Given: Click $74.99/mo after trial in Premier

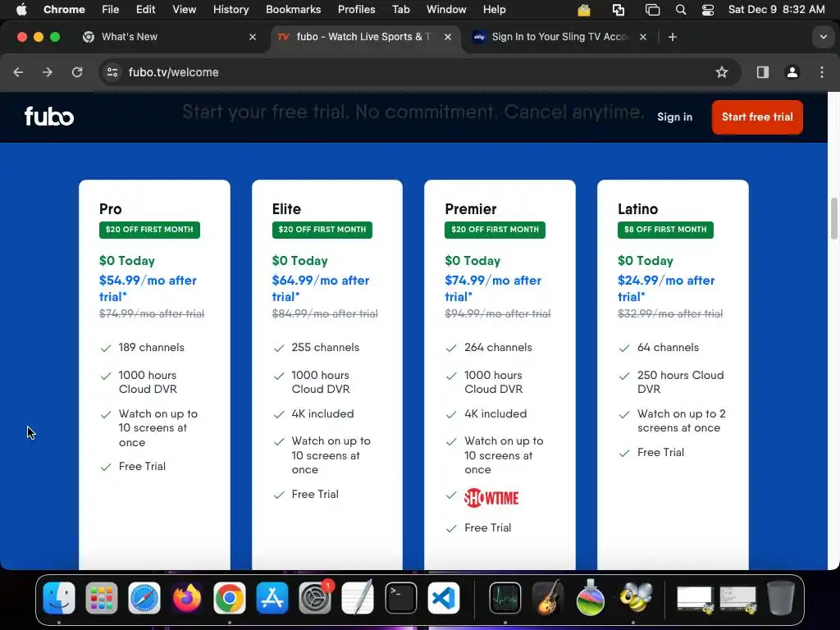Looking at the screenshot, I should [x=493, y=288].
